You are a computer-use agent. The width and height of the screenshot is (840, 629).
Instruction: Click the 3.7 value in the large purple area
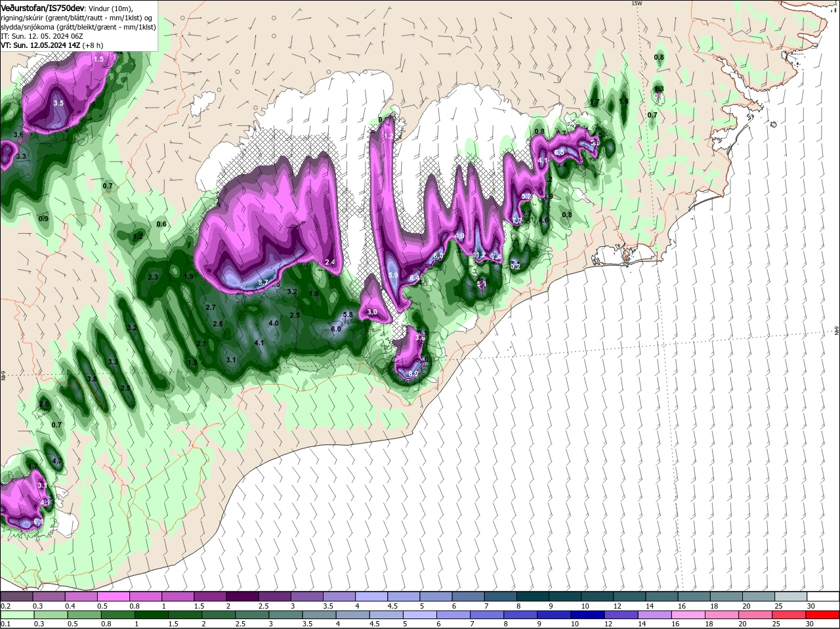[263, 282]
